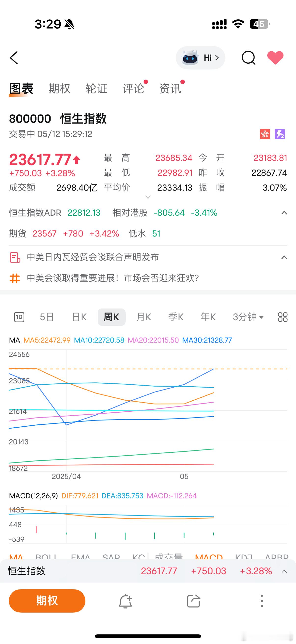The image size is (296, 644).
Task: Set a price alert with bell icon
Action: pos(125,601)
